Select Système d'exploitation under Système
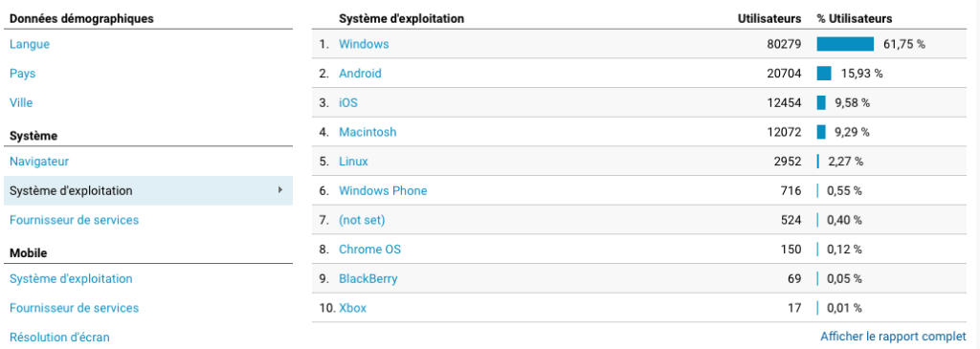Screen dimensions: 980x349 point(148,191)
